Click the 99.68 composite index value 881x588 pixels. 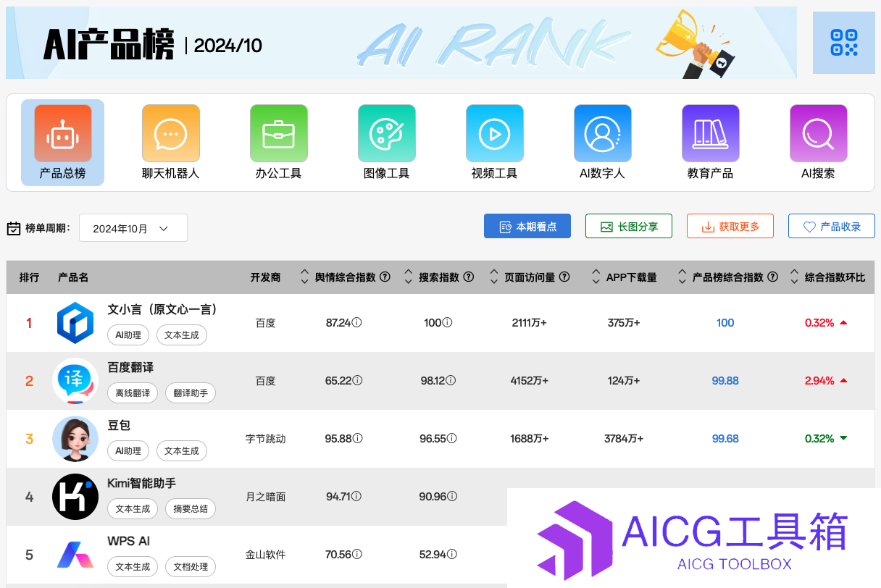click(x=725, y=439)
